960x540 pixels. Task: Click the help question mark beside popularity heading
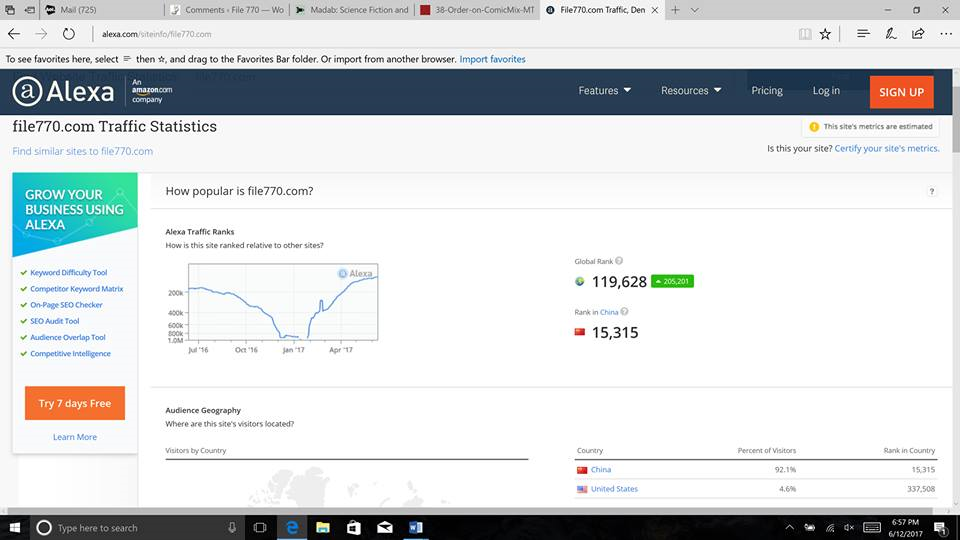[932, 191]
